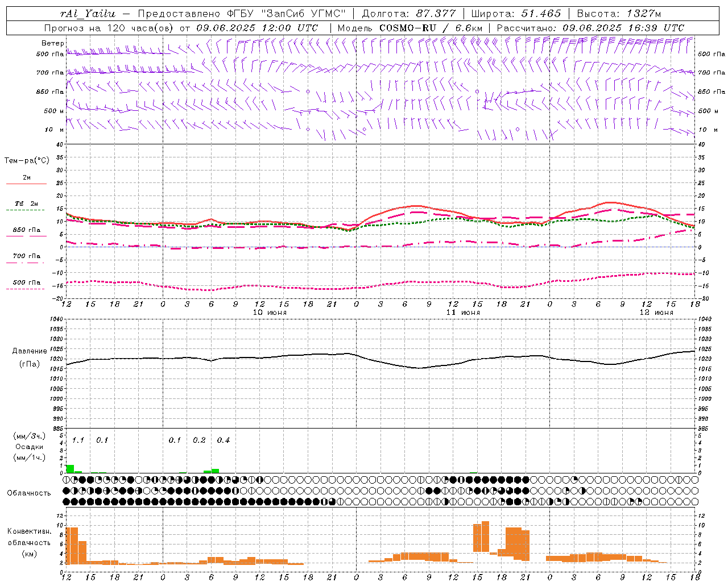Click the 700 гПа temperature legend entry
This screenshot has height=582, width=728.
pos(26,256)
